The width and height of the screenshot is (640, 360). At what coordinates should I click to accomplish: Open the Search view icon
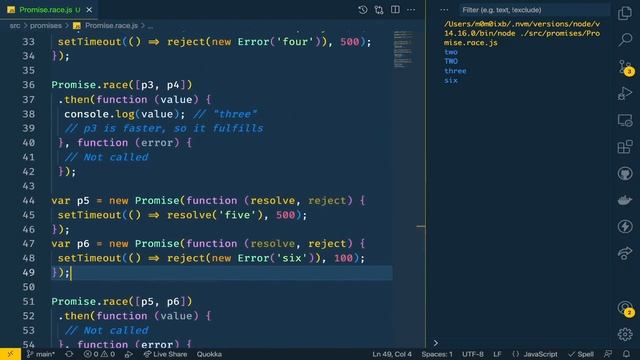click(625, 40)
